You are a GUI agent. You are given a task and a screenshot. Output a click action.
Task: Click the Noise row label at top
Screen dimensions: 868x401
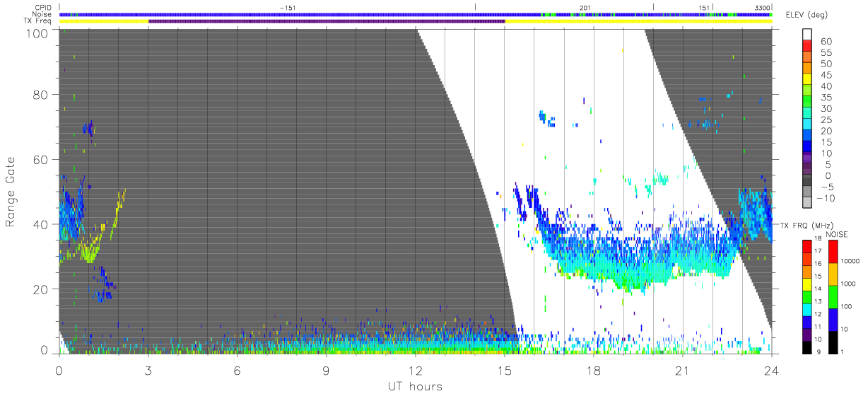(x=40, y=14)
